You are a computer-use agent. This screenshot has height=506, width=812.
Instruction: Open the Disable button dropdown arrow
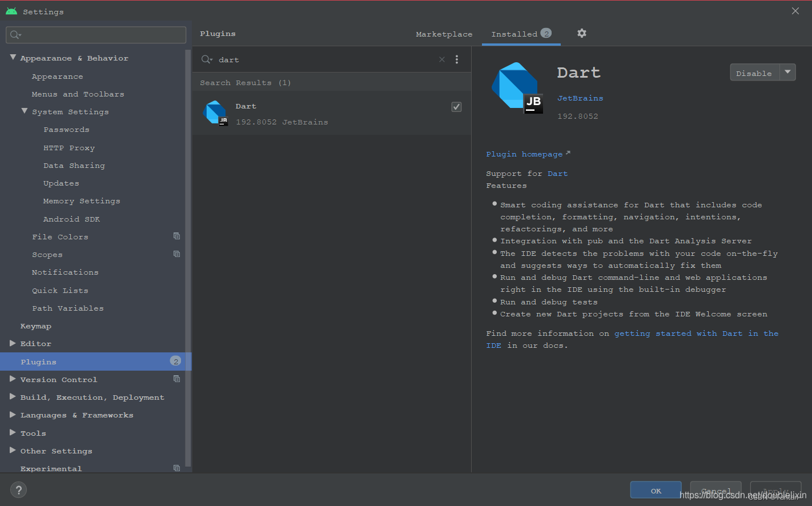(787, 72)
